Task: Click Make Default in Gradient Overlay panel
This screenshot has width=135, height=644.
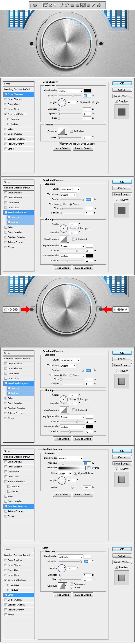Action: point(62,494)
